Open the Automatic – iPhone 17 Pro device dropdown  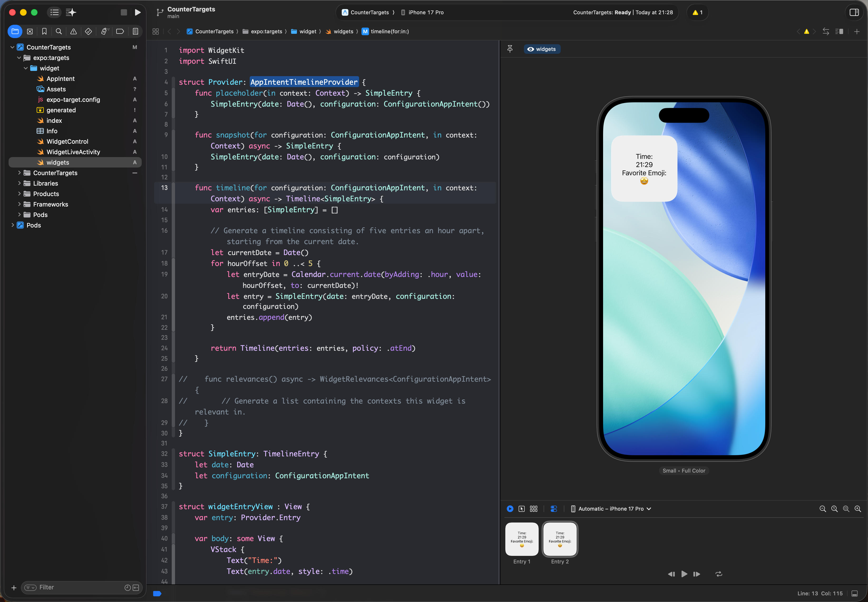click(611, 508)
